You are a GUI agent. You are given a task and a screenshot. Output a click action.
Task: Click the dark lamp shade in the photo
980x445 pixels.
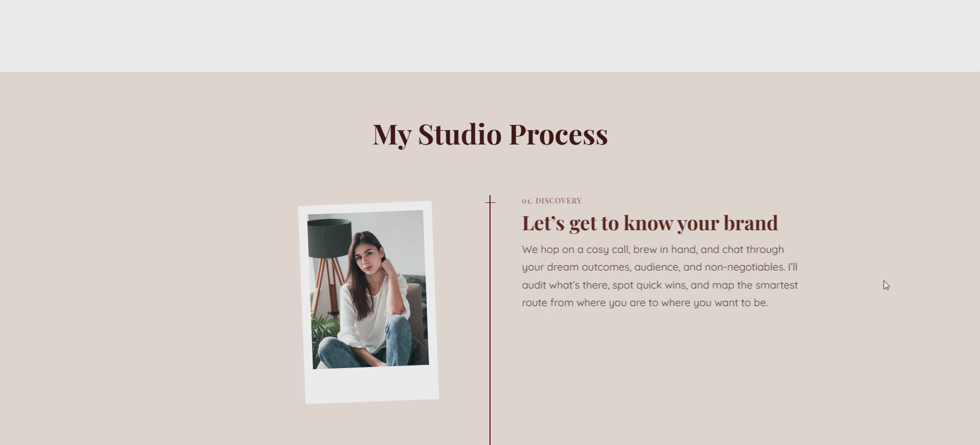(x=330, y=237)
